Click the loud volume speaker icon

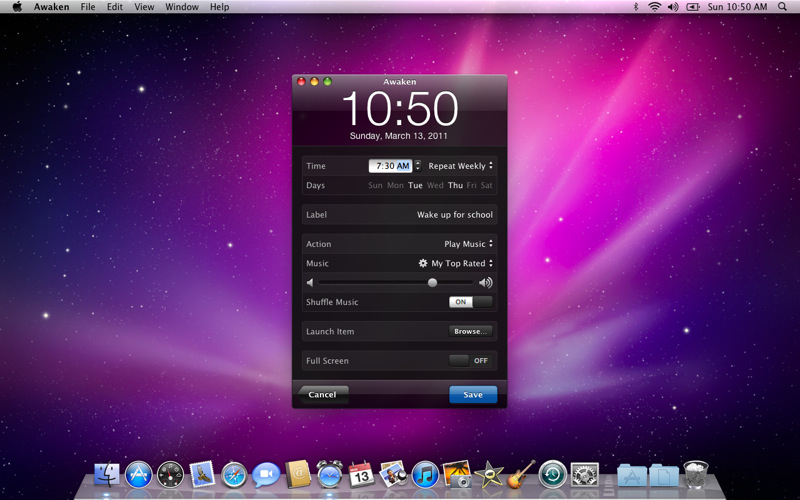[485, 283]
